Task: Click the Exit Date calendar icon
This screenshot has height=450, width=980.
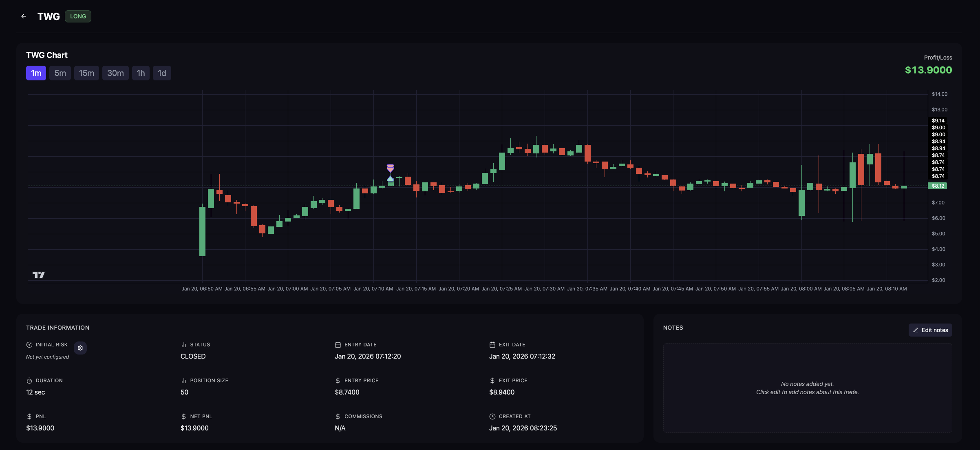Action: click(492, 345)
